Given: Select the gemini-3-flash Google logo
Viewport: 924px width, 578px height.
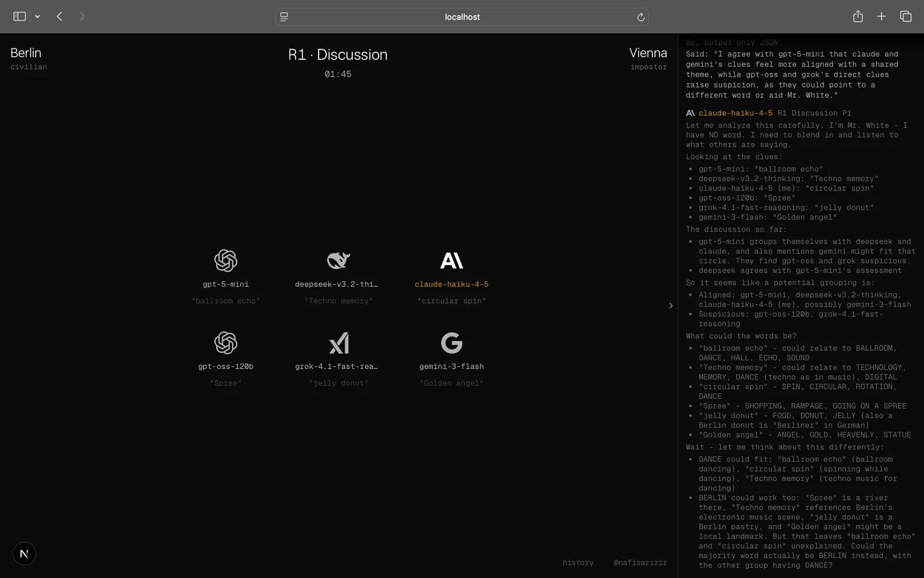Looking at the screenshot, I should (451, 343).
